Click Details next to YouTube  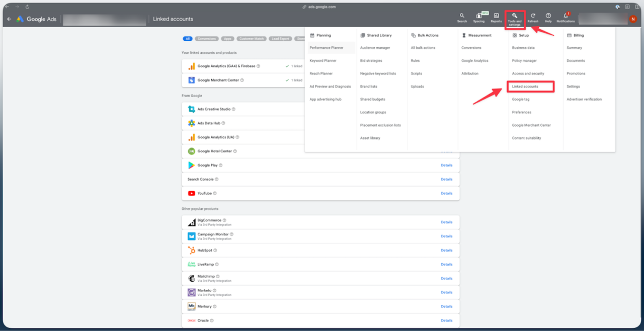click(446, 193)
